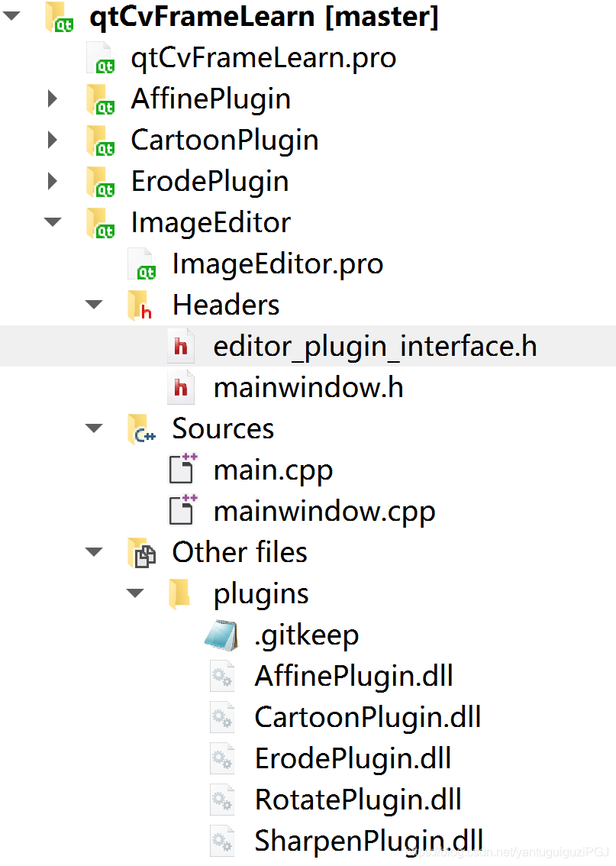Image resolution: width=616 pixels, height=866 pixels.
Task: Click the mainwindow.h header file icon
Action: pos(181,387)
